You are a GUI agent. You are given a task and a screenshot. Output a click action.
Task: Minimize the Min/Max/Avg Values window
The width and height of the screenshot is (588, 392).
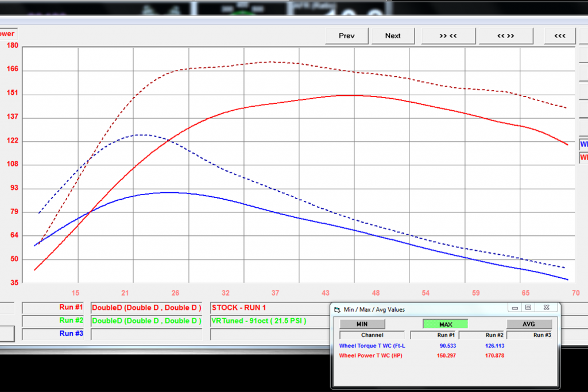[514, 308]
